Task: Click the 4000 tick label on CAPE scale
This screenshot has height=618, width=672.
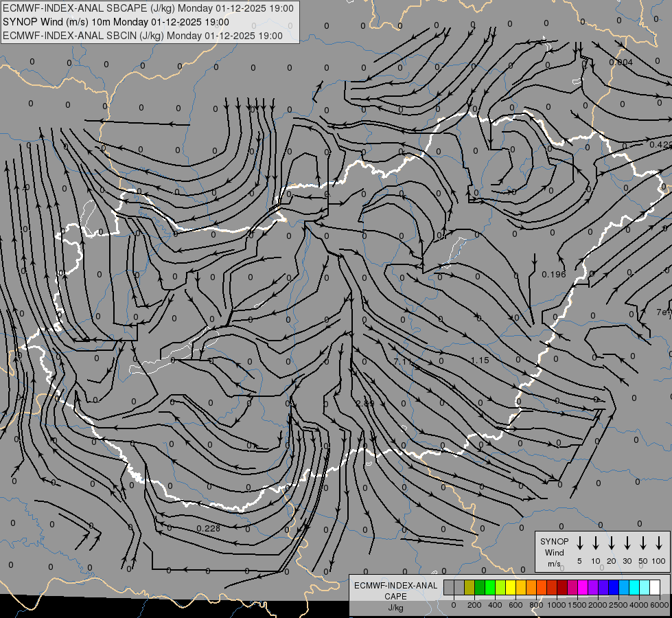Action: 639,605
